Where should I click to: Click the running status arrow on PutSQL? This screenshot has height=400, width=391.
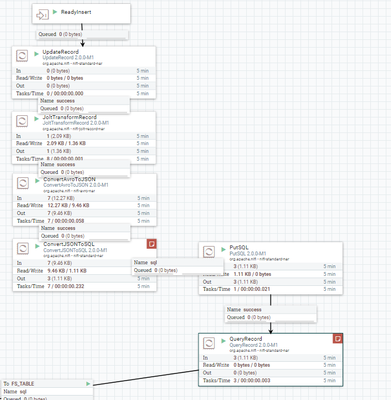click(223, 249)
